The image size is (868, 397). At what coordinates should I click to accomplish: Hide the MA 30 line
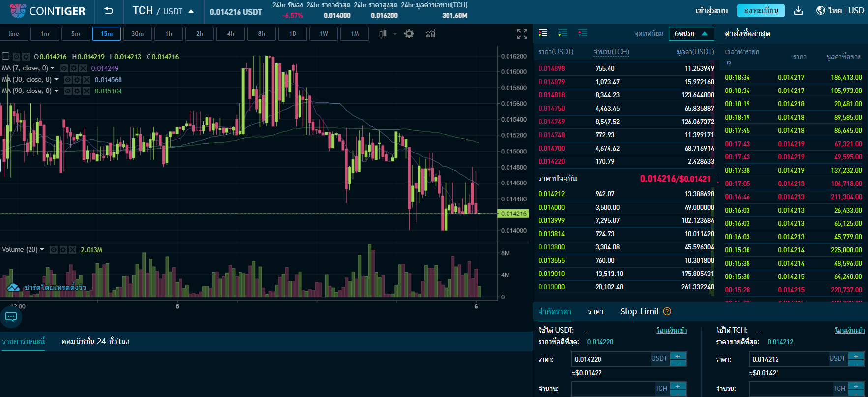click(68, 80)
